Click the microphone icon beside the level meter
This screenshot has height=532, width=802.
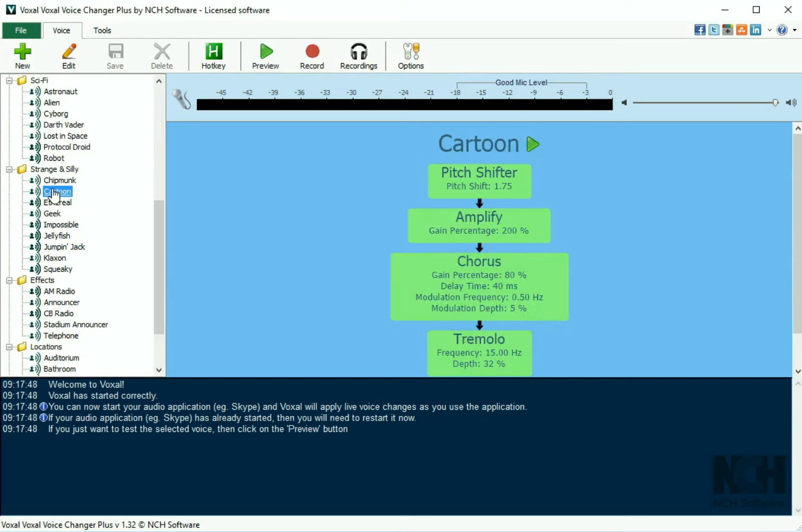click(x=182, y=100)
